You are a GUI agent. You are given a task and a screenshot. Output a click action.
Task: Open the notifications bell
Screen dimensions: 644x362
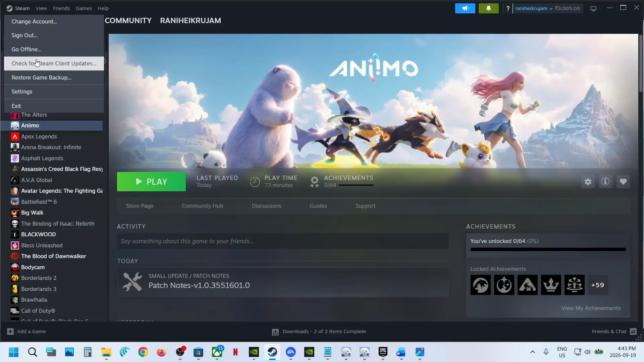[488, 8]
